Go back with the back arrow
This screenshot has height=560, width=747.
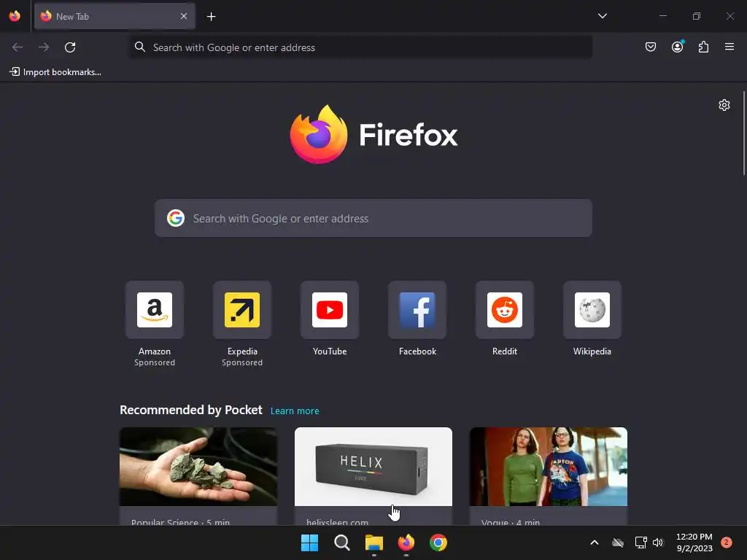[x=18, y=47]
